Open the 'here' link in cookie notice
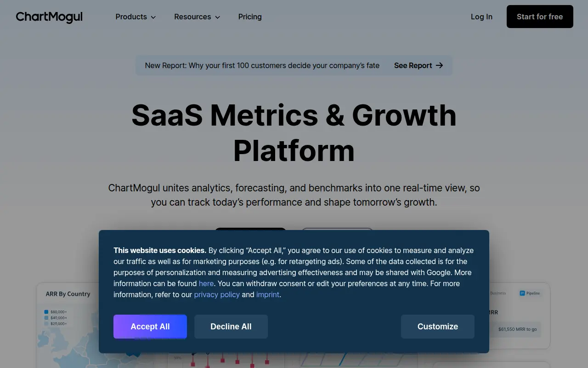 coord(206,283)
